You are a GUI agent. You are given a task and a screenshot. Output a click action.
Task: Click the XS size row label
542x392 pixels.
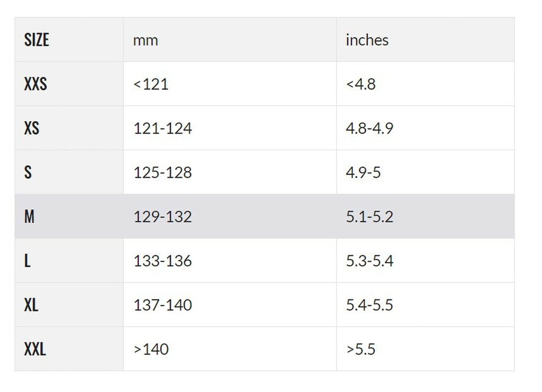[32, 128]
